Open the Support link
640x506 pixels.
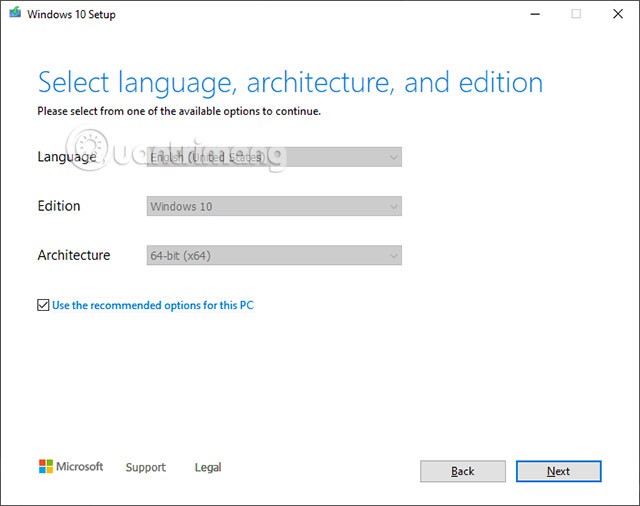(x=146, y=467)
